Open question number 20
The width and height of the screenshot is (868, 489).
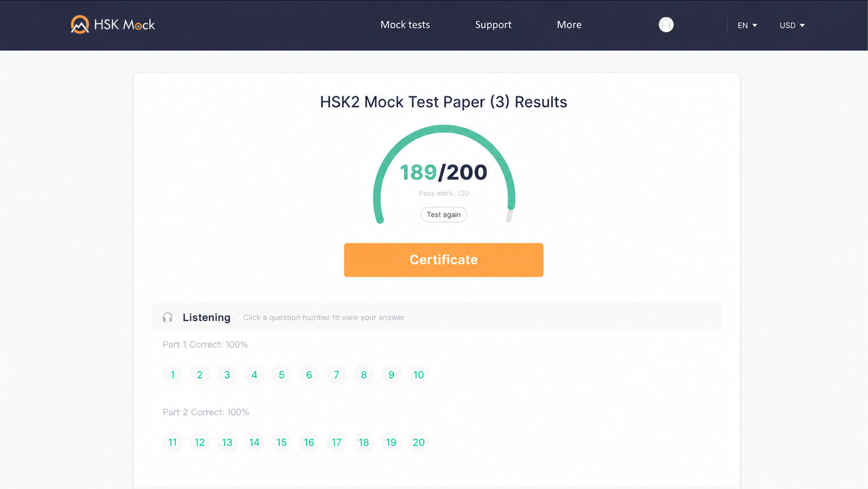[418, 442]
